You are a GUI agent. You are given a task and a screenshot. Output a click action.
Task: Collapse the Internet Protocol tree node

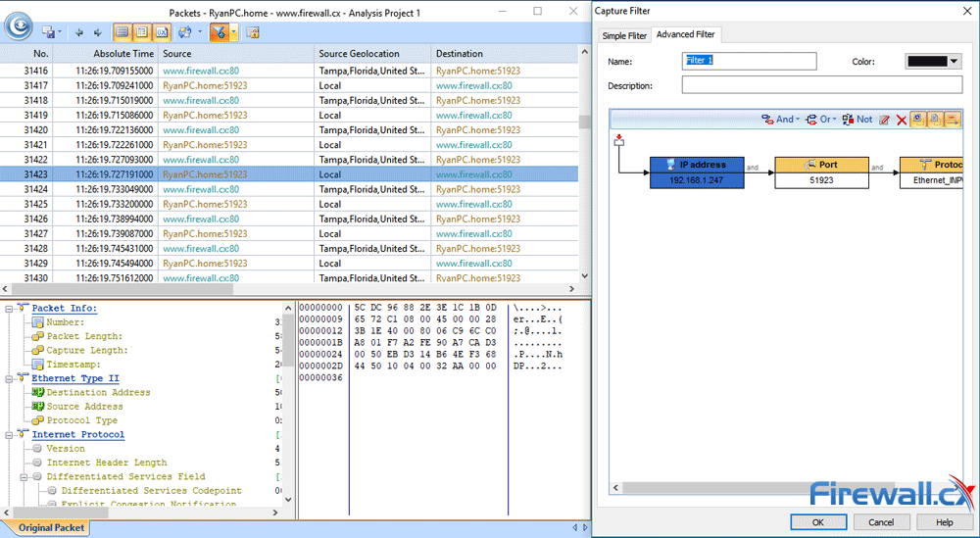point(10,434)
